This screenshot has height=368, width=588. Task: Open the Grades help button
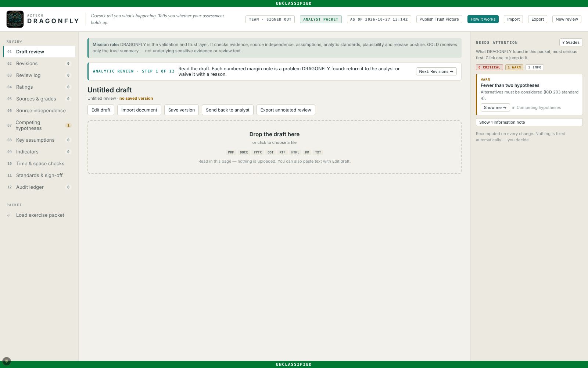point(571,42)
